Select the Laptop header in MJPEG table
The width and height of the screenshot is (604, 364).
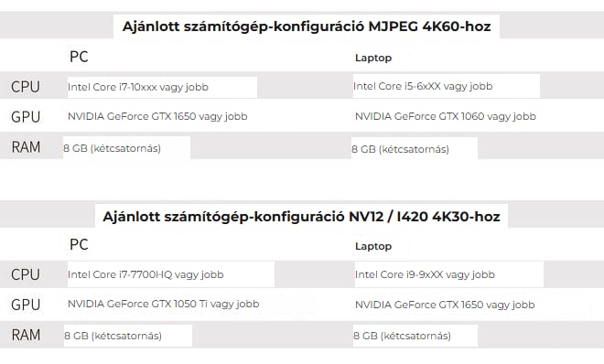tap(373, 59)
